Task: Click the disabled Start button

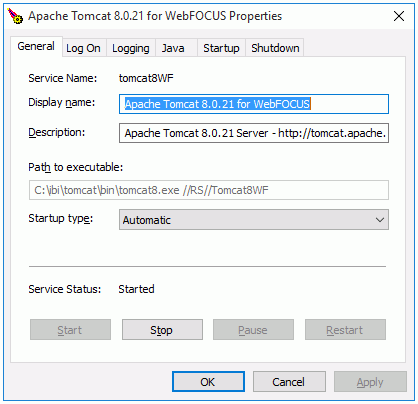Action: (70, 330)
